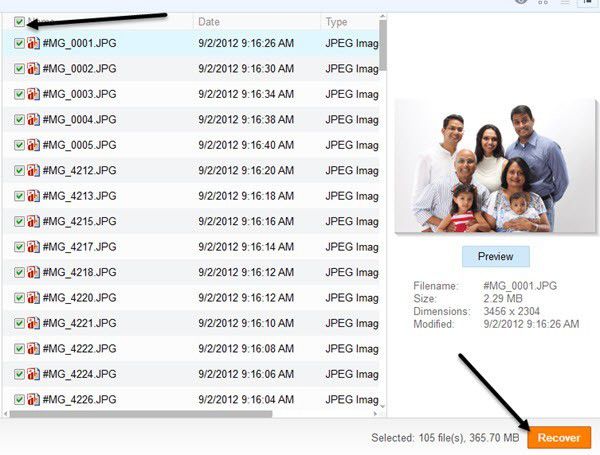The image size is (600, 455).
Task: Click the file icon of #MG_0001.JPG
Action: tap(33, 43)
